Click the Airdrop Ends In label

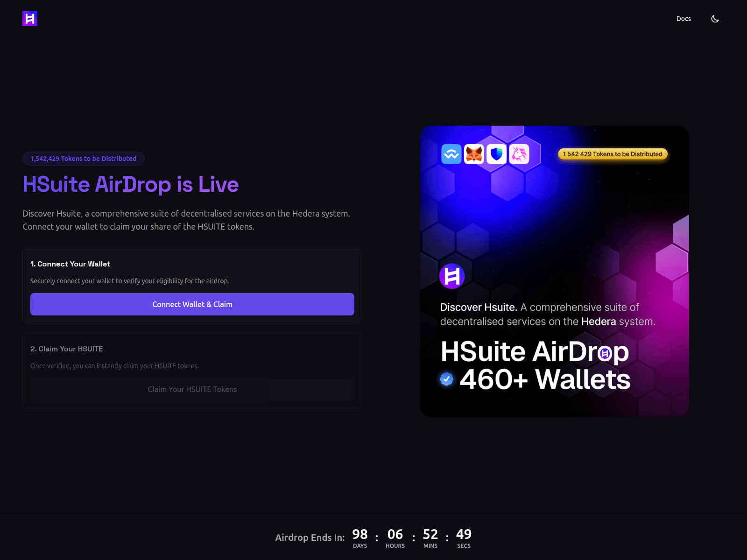310,538
